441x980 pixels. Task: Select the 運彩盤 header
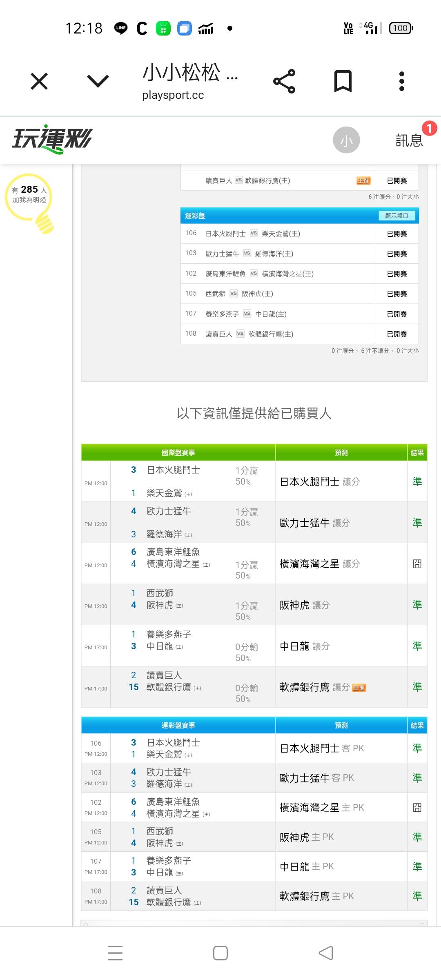coord(299,216)
